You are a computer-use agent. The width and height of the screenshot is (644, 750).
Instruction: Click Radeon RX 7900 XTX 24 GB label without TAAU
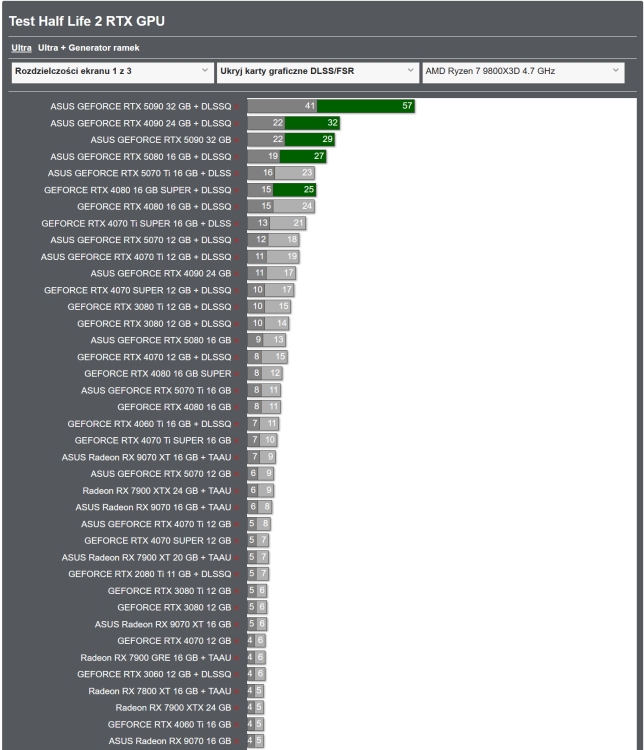click(x=173, y=708)
